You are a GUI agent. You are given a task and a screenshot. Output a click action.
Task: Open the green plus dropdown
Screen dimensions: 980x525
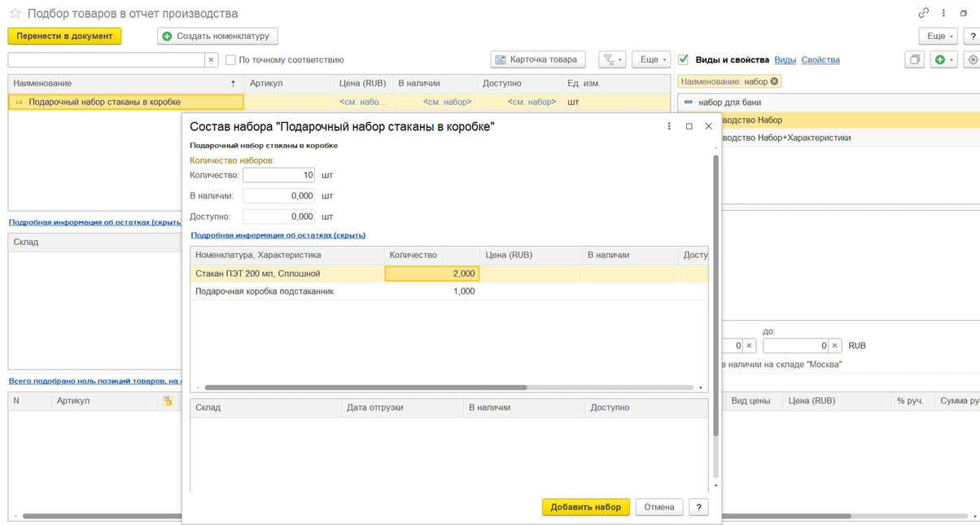[944, 59]
